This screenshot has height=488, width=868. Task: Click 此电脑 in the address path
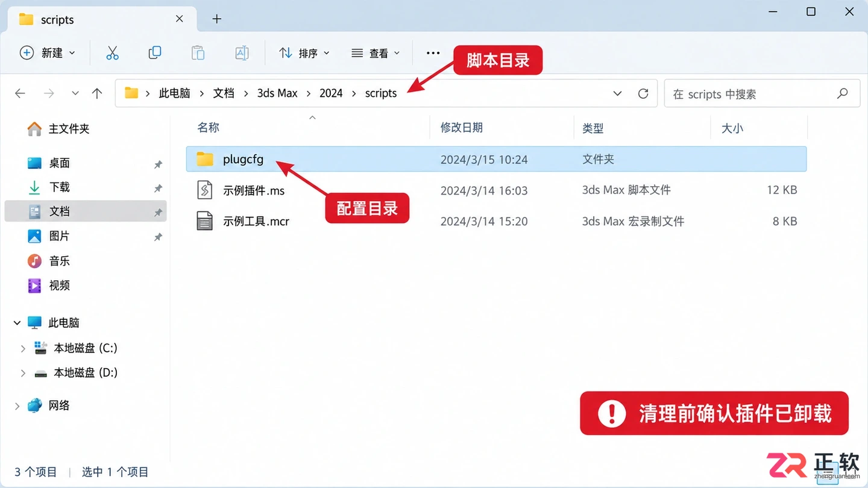click(x=174, y=93)
